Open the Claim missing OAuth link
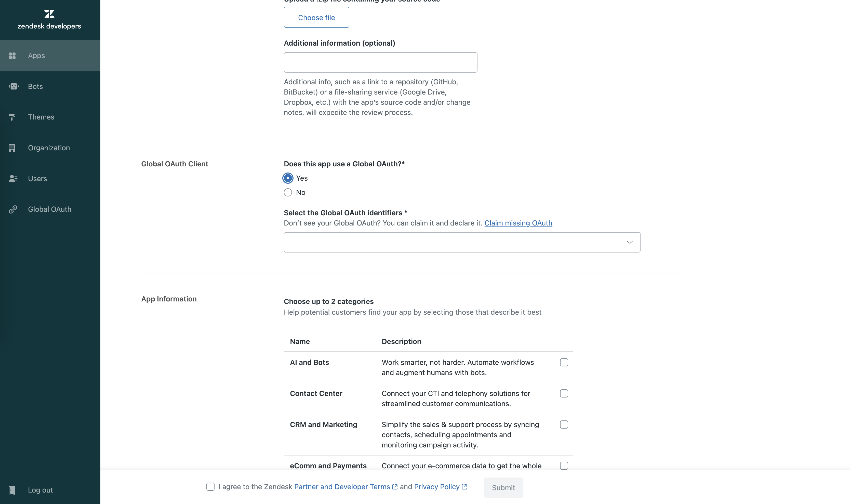The image size is (850, 504). pos(518,223)
